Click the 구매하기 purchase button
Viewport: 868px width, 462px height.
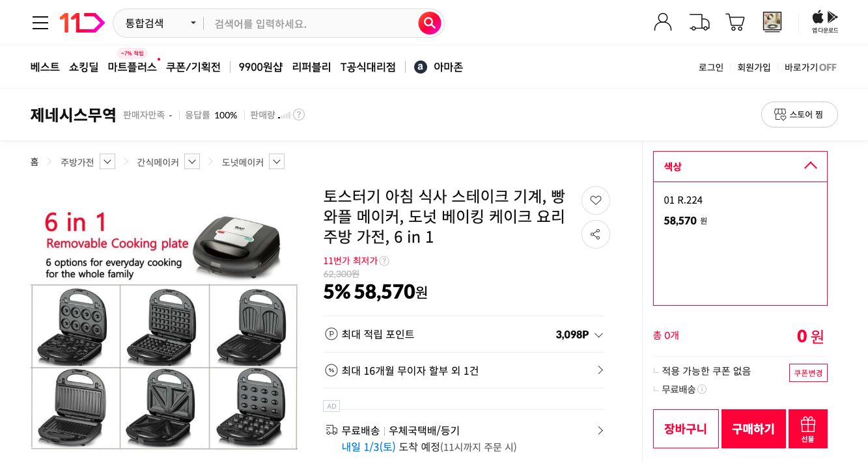pos(753,428)
